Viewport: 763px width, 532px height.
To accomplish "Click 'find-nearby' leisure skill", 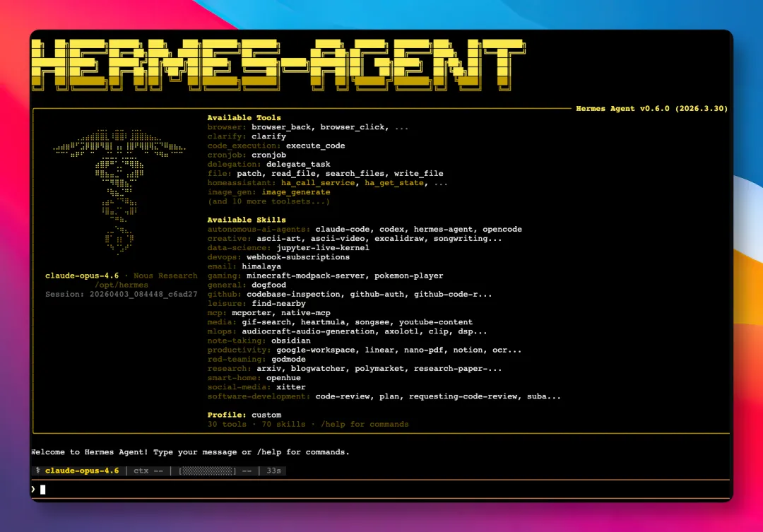I will (278, 303).
